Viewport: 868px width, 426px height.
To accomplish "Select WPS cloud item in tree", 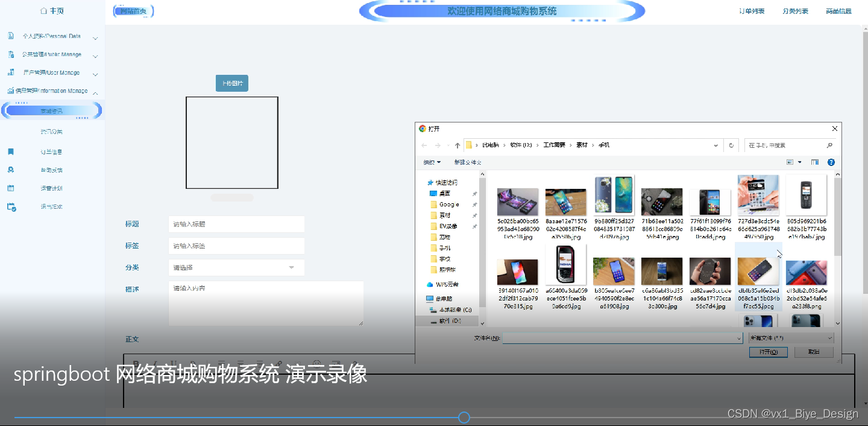I will [x=442, y=284].
